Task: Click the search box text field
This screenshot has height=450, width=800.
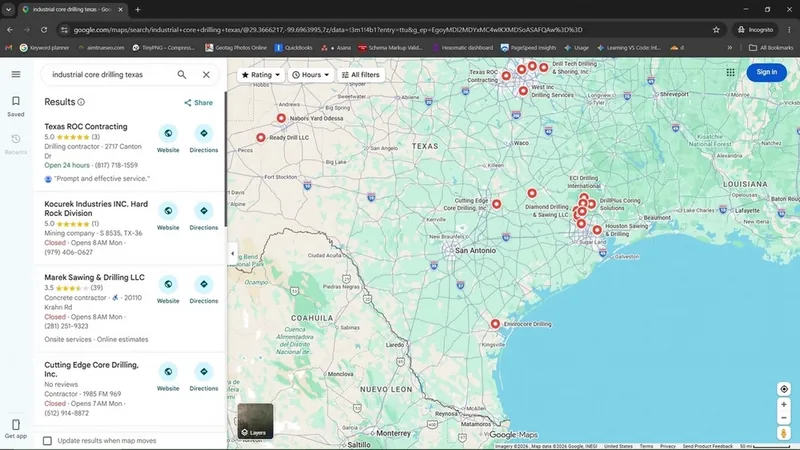Action: 111,74
